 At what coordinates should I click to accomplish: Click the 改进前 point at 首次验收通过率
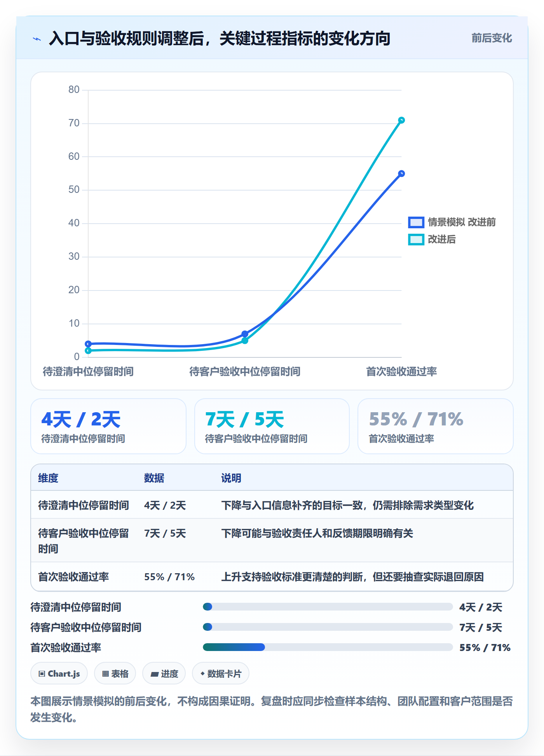401,173
